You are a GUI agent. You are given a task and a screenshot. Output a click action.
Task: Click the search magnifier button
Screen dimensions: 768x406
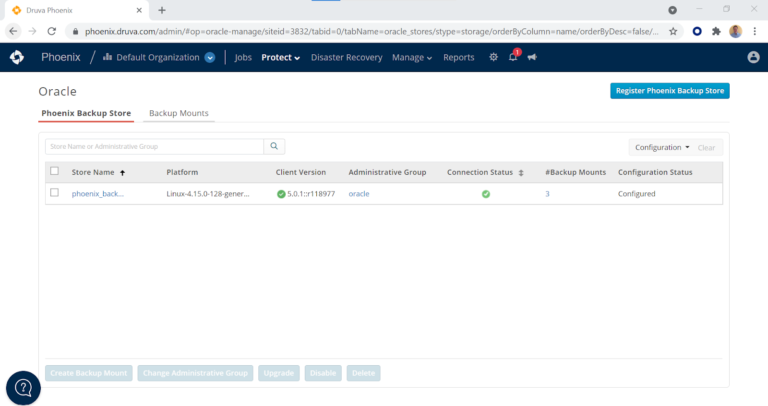click(274, 146)
